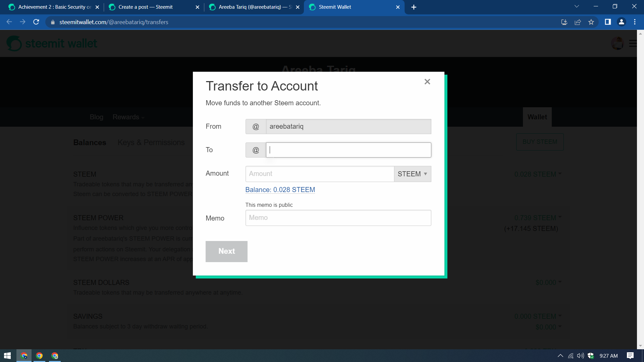Expand the 0.028 STEEM balance dropdown

click(x=538, y=174)
